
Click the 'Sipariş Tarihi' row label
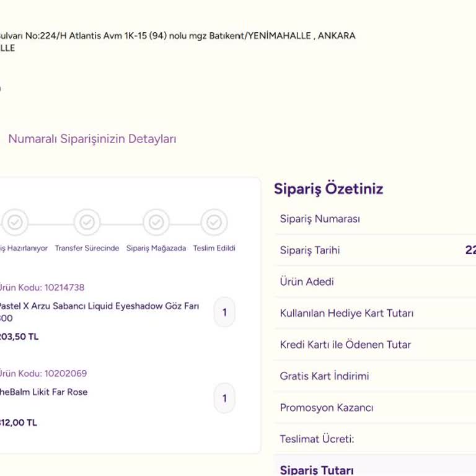point(310,250)
